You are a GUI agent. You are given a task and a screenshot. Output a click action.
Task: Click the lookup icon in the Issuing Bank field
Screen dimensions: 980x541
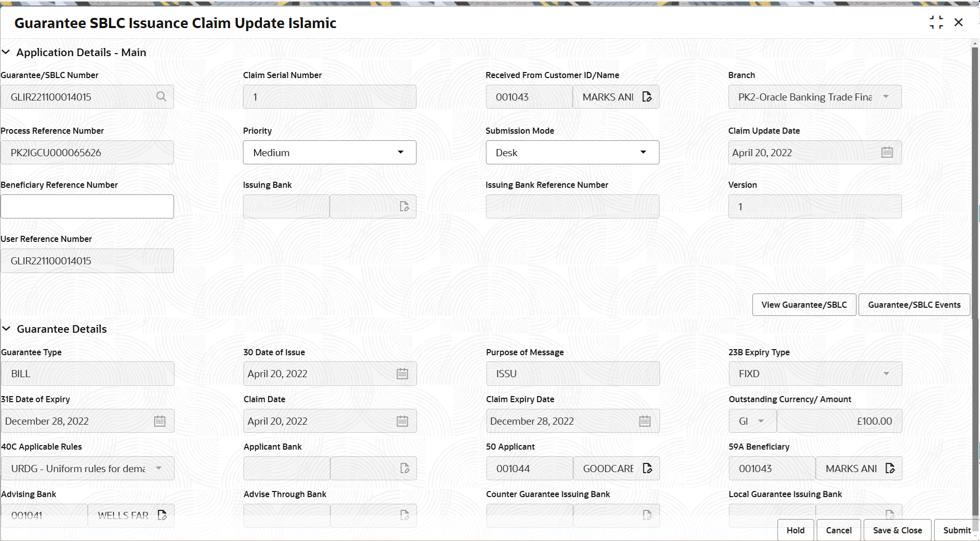(x=404, y=206)
